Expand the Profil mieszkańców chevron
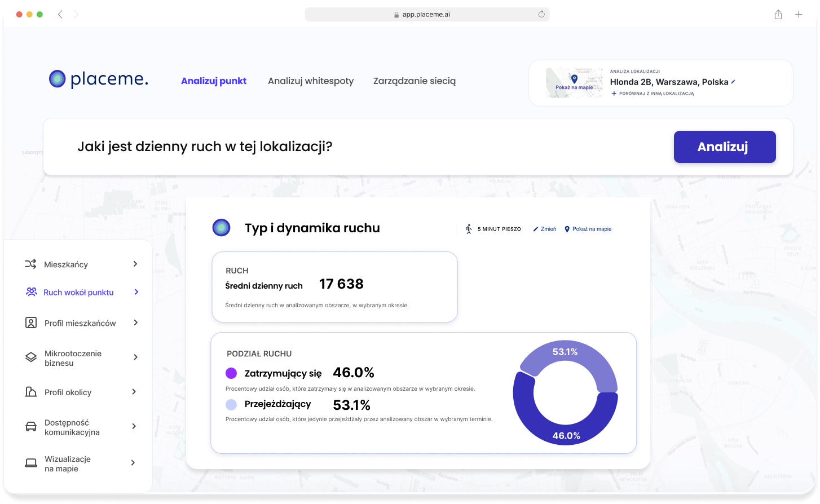 click(135, 322)
